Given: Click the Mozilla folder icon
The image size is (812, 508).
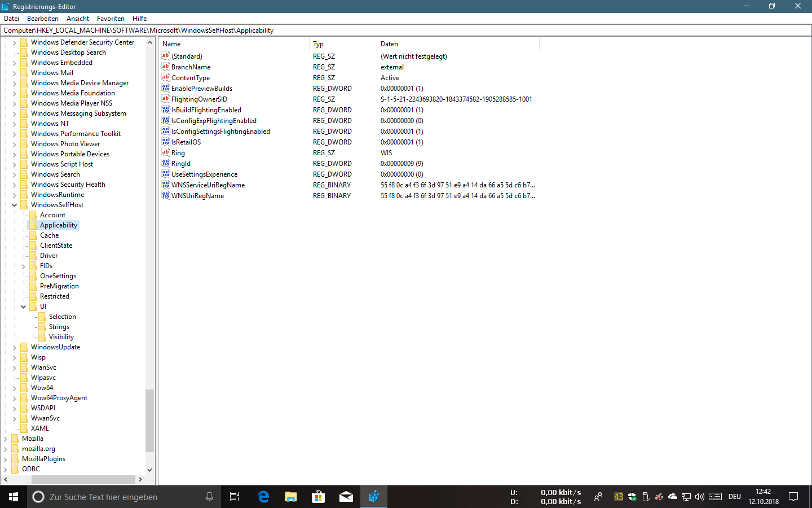Looking at the screenshot, I should [x=15, y=439].
